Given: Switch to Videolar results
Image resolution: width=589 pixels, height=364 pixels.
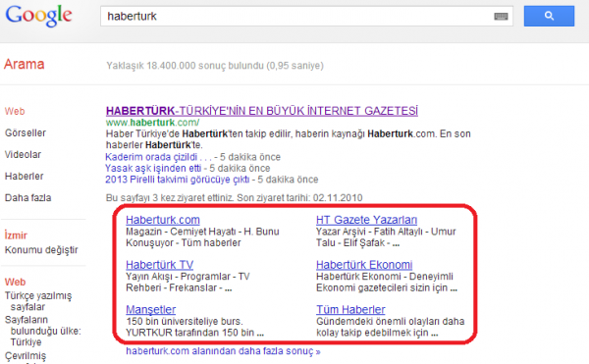Looking at the screenshot, I should (23, 154).
